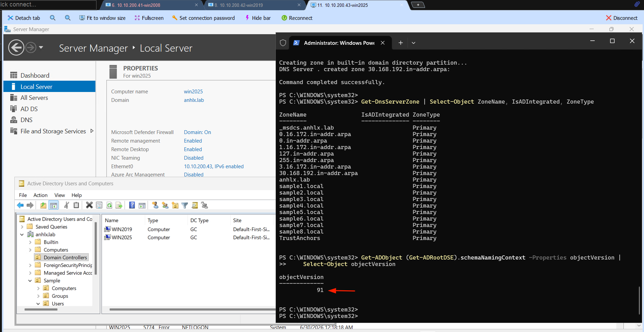Create new organizational unit icon
Screen dimensions: 644x332
coord(175,205)
